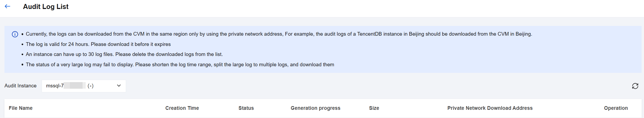644x118 pixels.
Task: Click the notice about CVM private network download
Action: coord(279,34)
